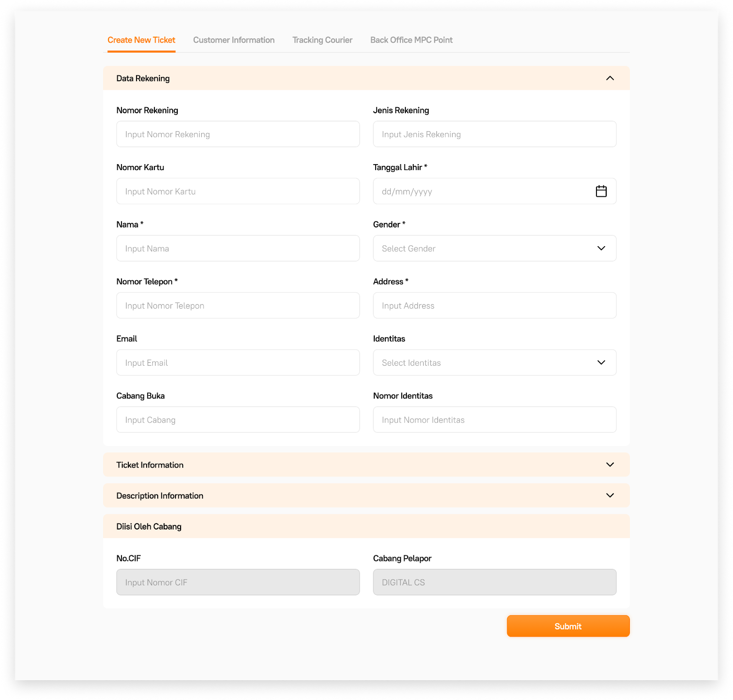Click the Gender * label
This screenshot has height=700, width=733.
tap(389, 225)
